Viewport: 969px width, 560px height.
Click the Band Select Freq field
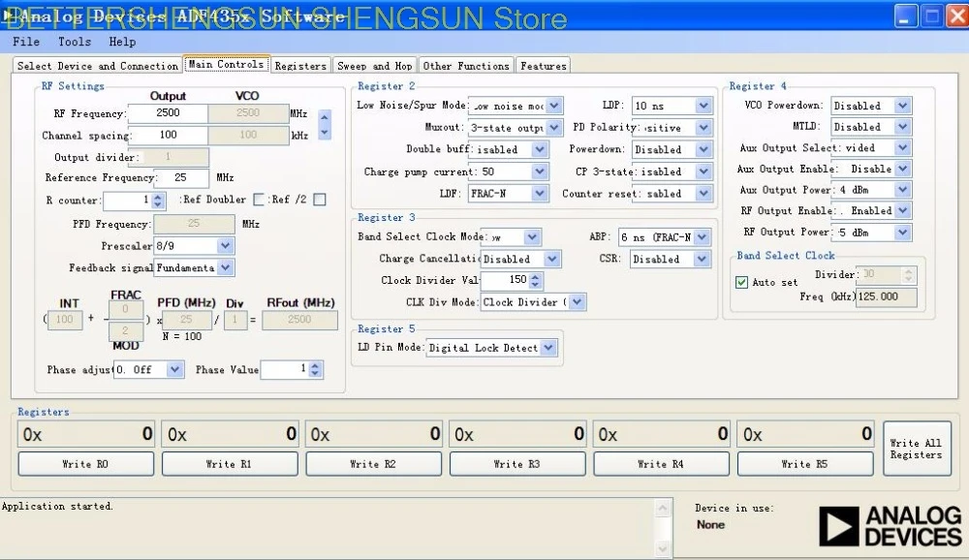pyautogui.click(x=887, y=296)
